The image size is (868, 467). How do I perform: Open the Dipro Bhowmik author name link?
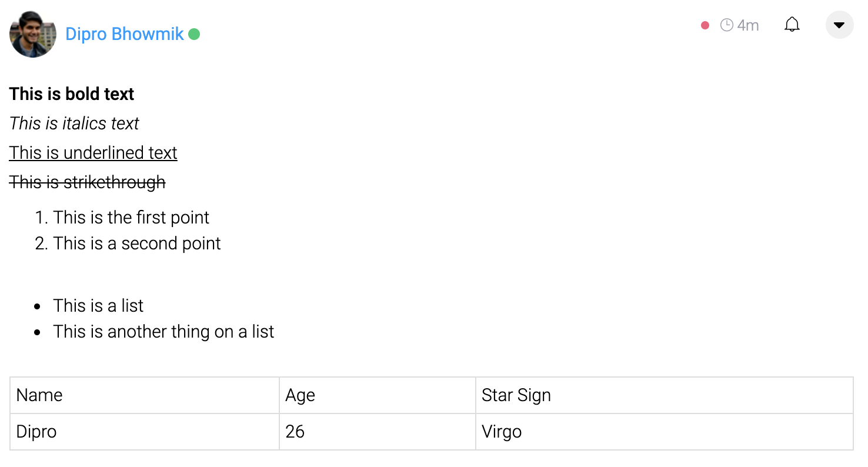125,34
